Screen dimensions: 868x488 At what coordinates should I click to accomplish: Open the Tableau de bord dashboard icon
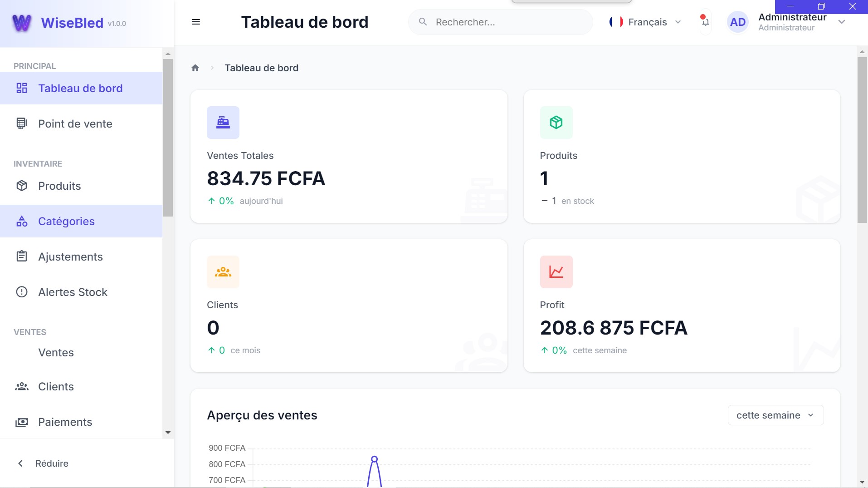click(21, 88)
